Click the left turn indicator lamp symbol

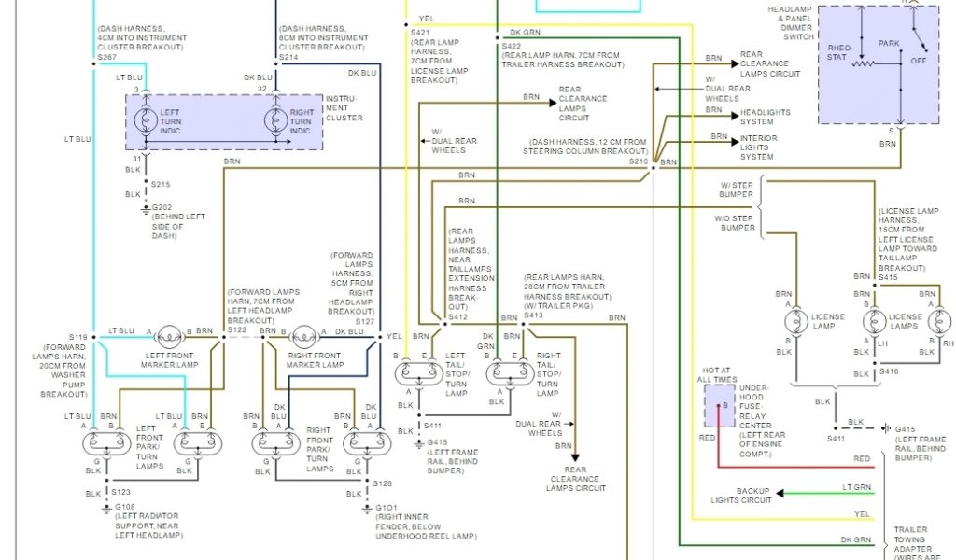145,120
